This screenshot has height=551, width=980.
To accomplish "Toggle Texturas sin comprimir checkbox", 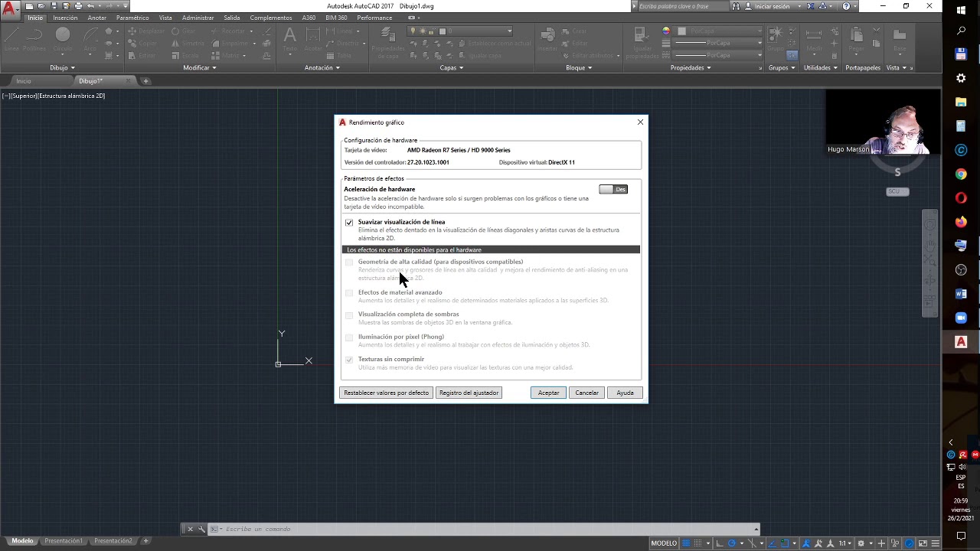I will click(x=349, y=360).
